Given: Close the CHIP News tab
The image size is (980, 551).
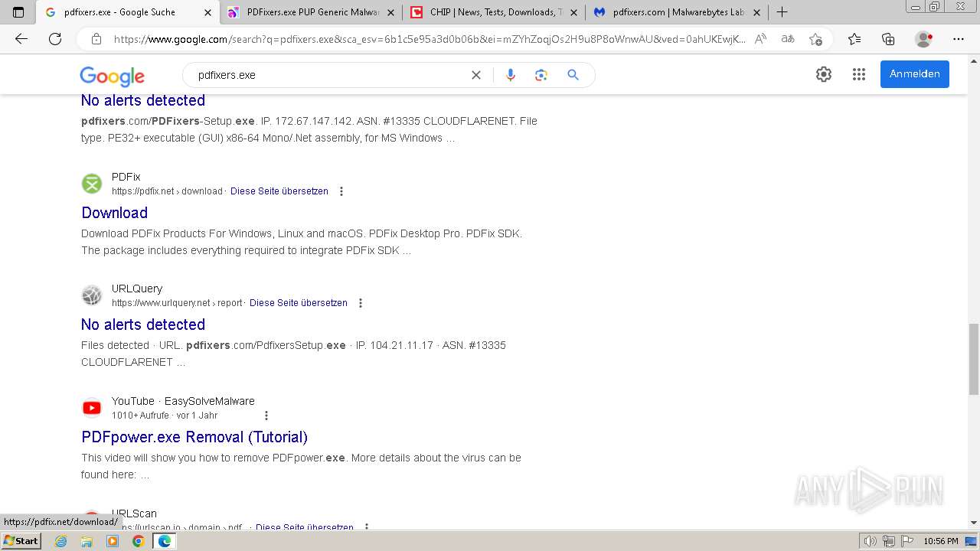Looking at the screenshot, I should (x=574, y=12).
